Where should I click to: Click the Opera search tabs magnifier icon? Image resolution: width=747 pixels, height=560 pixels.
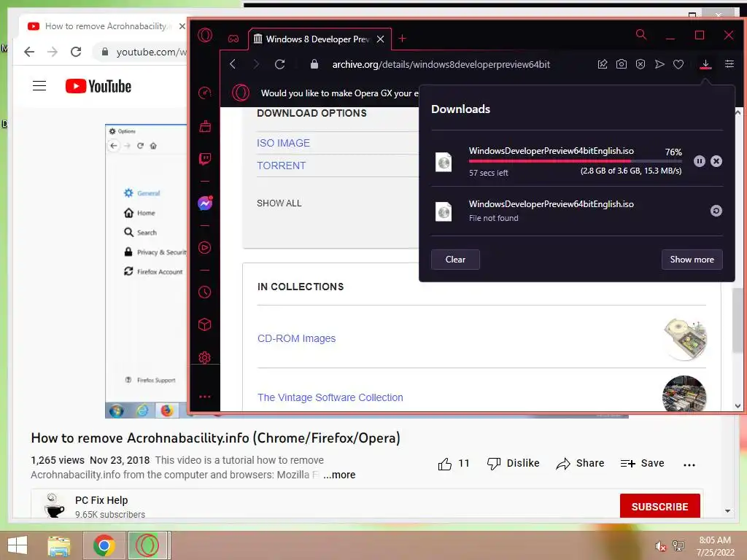pyautogui.click(x=641, y=35)
